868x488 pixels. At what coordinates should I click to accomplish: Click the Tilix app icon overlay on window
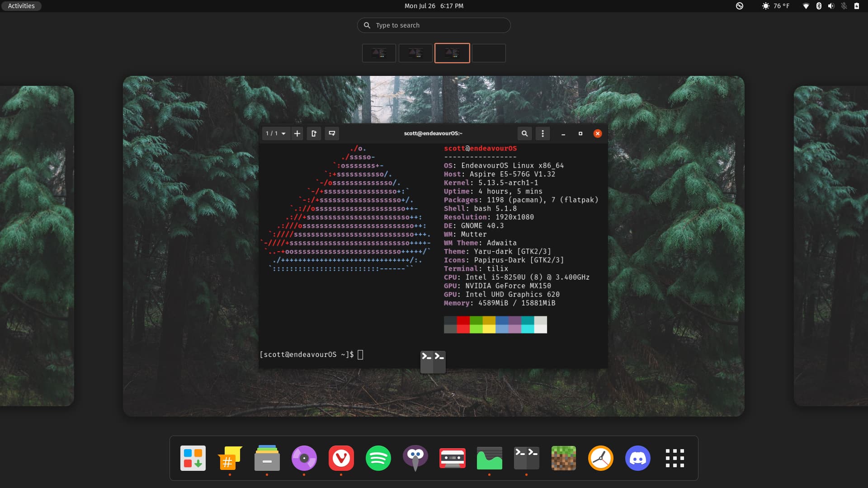coord(433,362)
